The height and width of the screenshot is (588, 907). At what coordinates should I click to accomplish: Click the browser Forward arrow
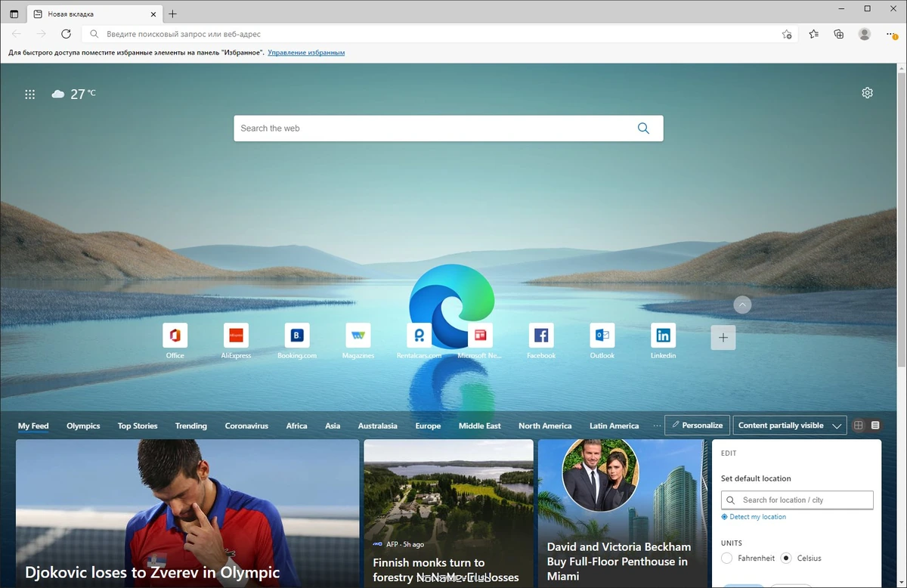pyautogui.click(x=41, y=34)
